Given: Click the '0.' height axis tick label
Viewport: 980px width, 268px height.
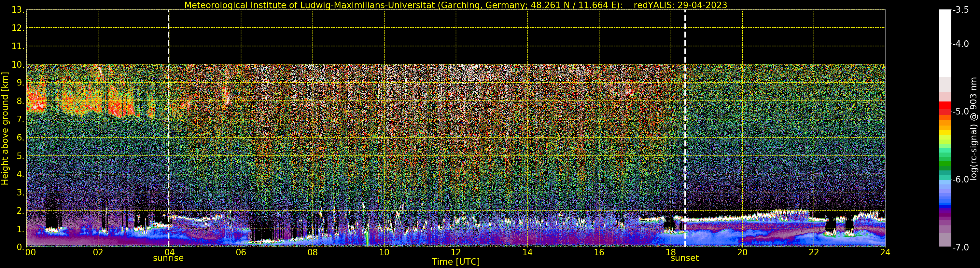Looking at the screenshot, I should 21,247.
